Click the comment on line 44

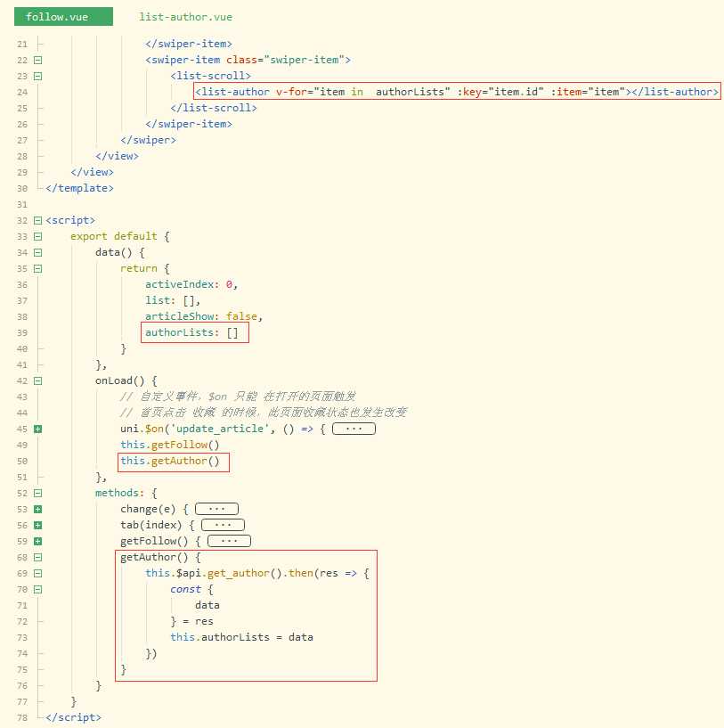(264, 413)
